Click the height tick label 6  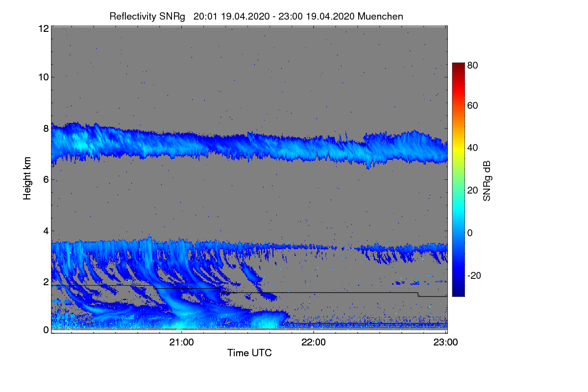(46, 180)
